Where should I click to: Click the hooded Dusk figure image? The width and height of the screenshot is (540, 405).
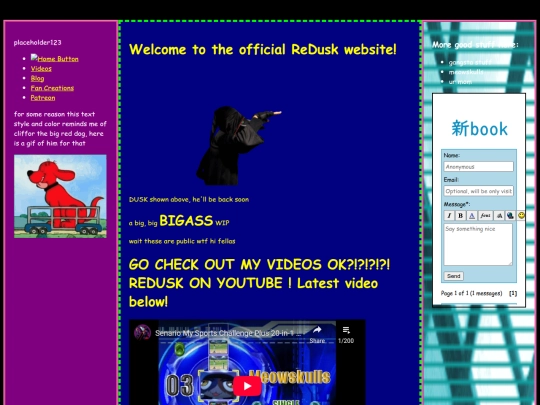coord(239,145)
